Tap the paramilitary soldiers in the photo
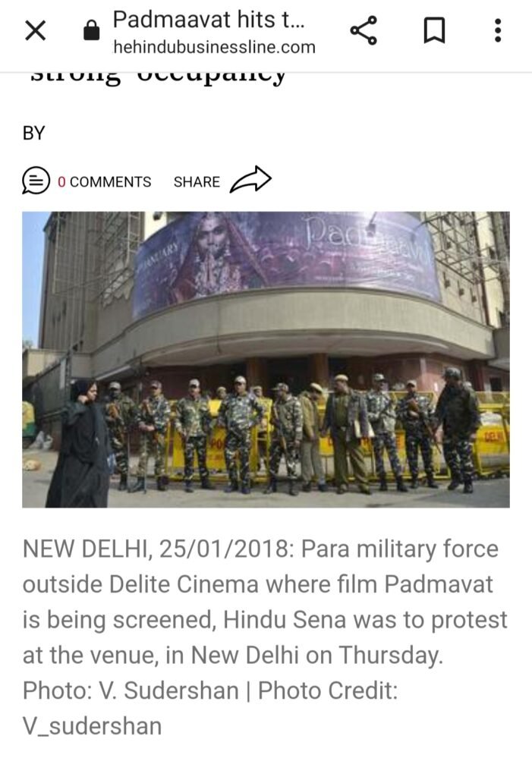532x777 pixels. [x=292, y=431]
